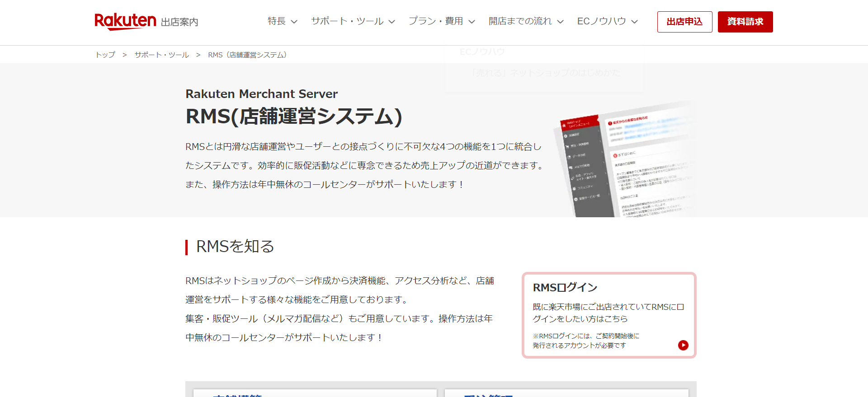Viewport: 868px width, 397px height.
Task: Click the 資料請求 button
Action: coord(745,22)
